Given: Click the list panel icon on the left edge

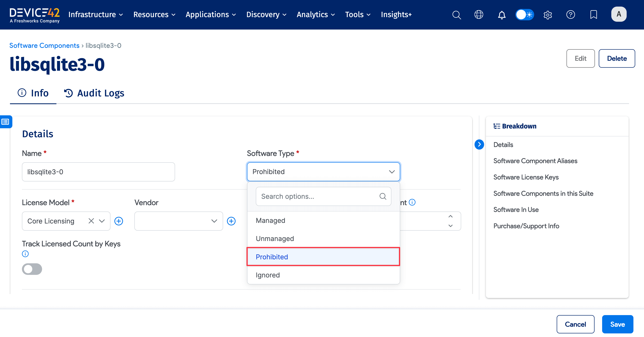Looking at the screenshot, I should 5,122.
